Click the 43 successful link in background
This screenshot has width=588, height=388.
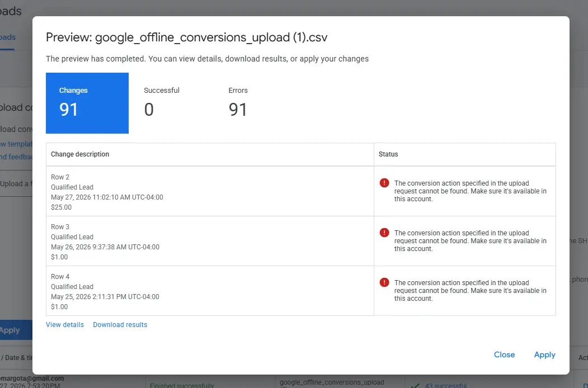pyautogui.click(x=445, y=385)
